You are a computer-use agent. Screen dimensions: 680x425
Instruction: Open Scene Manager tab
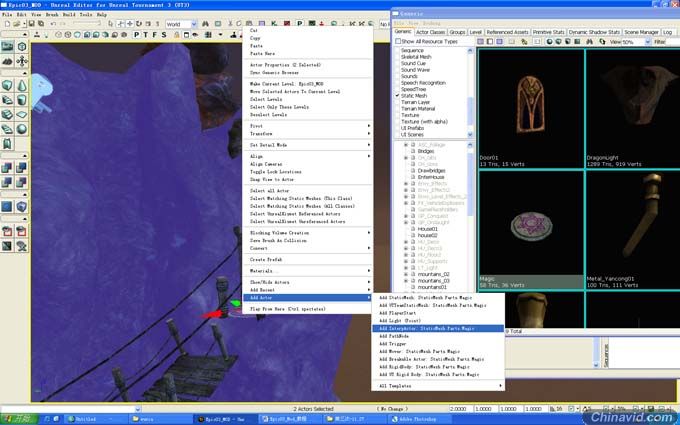641,32
